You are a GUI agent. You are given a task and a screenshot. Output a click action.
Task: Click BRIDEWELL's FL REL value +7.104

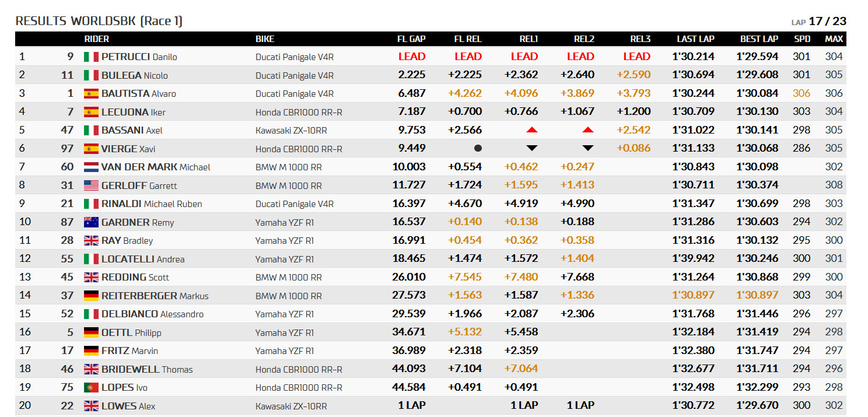click(465, 369)
